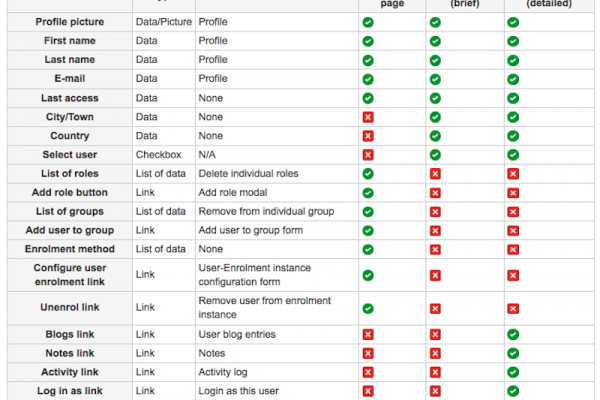Click middle-column green check for E-mail row
The height and width of the screenshot is (400, 600).
point(435,79)
